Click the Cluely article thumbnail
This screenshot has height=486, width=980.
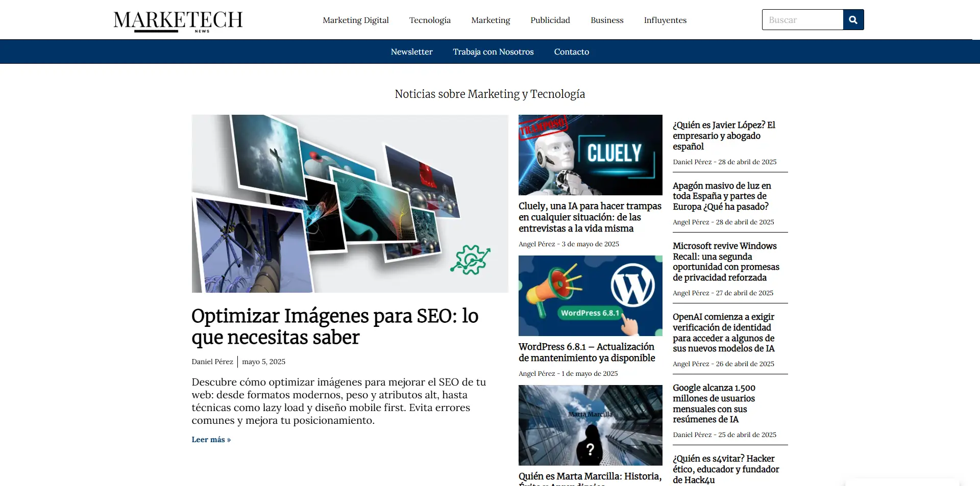pyautogui.click(x=591, y=155)
